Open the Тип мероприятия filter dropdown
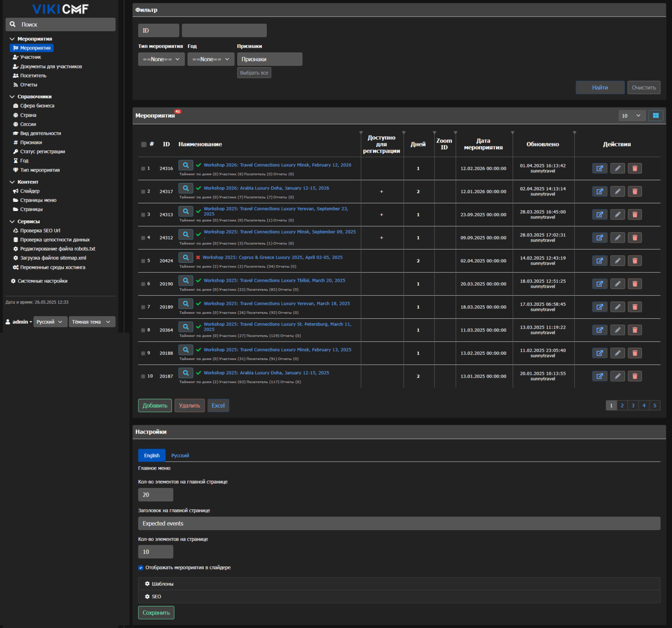The width and height of the screenshot is (672, 628). [161, 59]
